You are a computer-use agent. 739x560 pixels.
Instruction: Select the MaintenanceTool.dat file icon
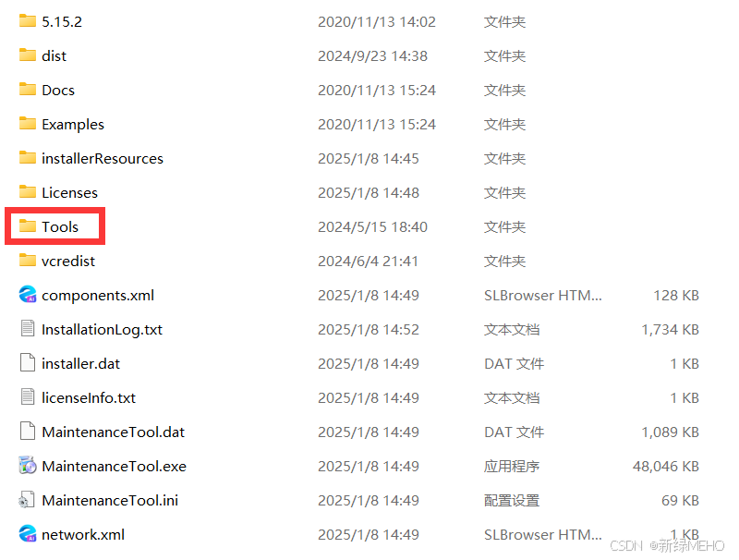(28, 432)
